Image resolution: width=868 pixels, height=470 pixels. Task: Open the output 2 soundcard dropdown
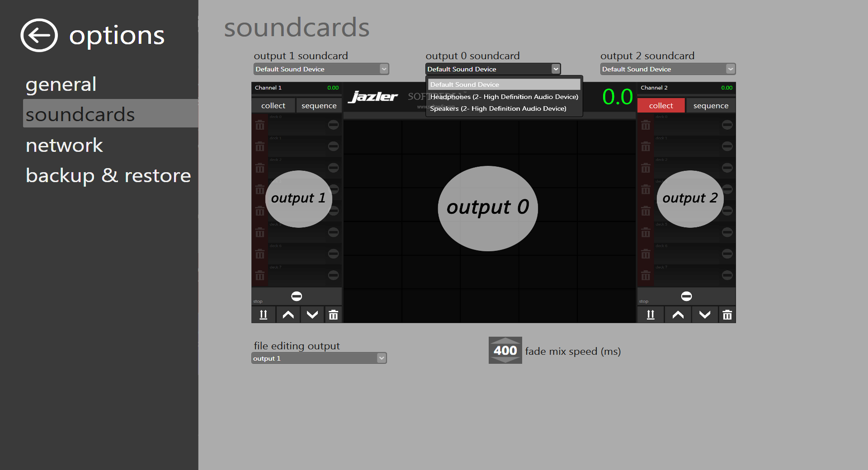[x=668, y=69]
